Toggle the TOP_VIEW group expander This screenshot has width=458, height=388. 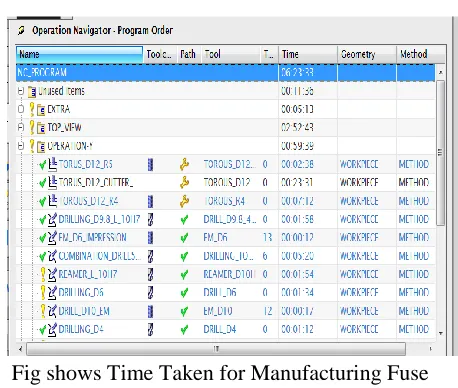[x=21, y=127]
